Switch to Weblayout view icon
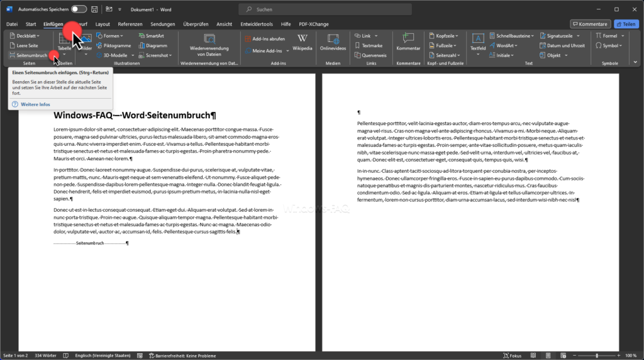The height and width of the screenshot is (360, 644). point(563,356)
